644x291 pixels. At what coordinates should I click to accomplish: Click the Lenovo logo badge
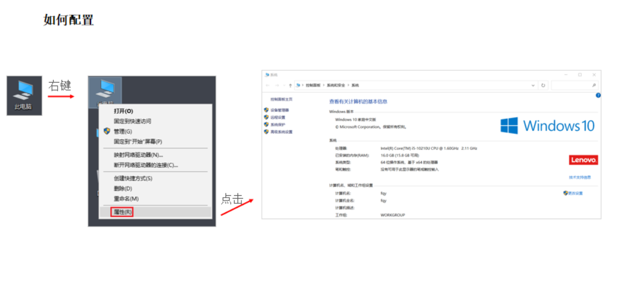tap(583, 160)
